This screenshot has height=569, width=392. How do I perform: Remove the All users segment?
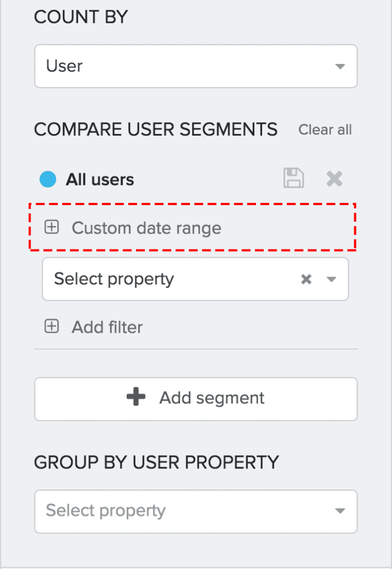pos(334,179)
